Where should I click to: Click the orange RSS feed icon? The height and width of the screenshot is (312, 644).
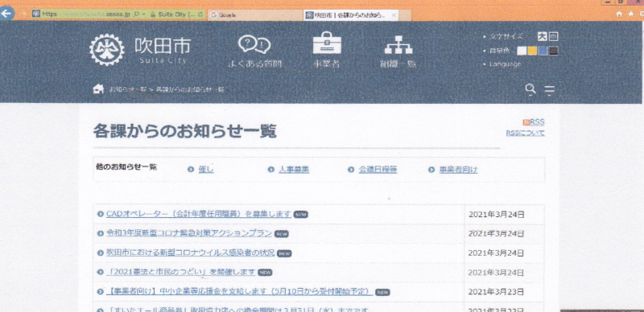click(526, 122)
